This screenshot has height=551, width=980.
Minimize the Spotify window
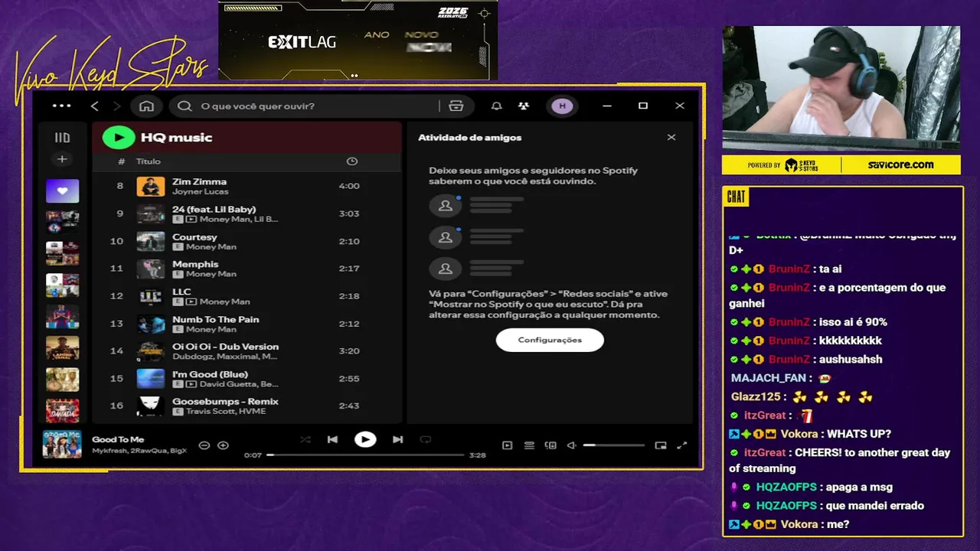[x=607, y=106]
